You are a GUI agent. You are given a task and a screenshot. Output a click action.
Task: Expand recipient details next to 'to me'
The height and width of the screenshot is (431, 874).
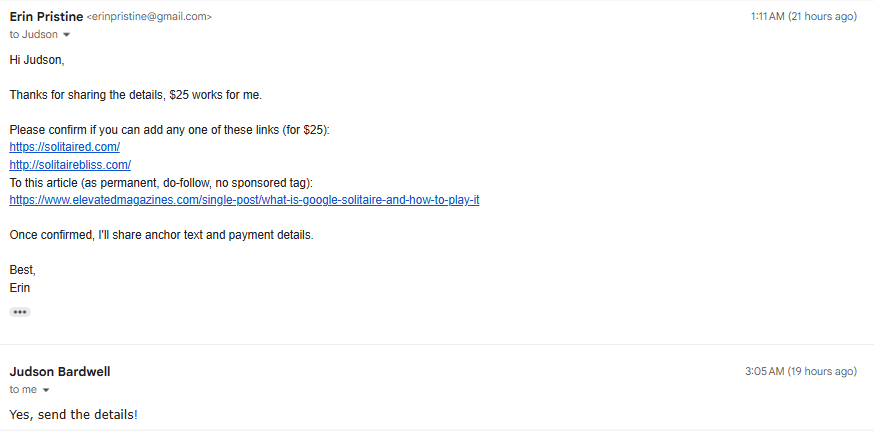click(x=46, y=390)
